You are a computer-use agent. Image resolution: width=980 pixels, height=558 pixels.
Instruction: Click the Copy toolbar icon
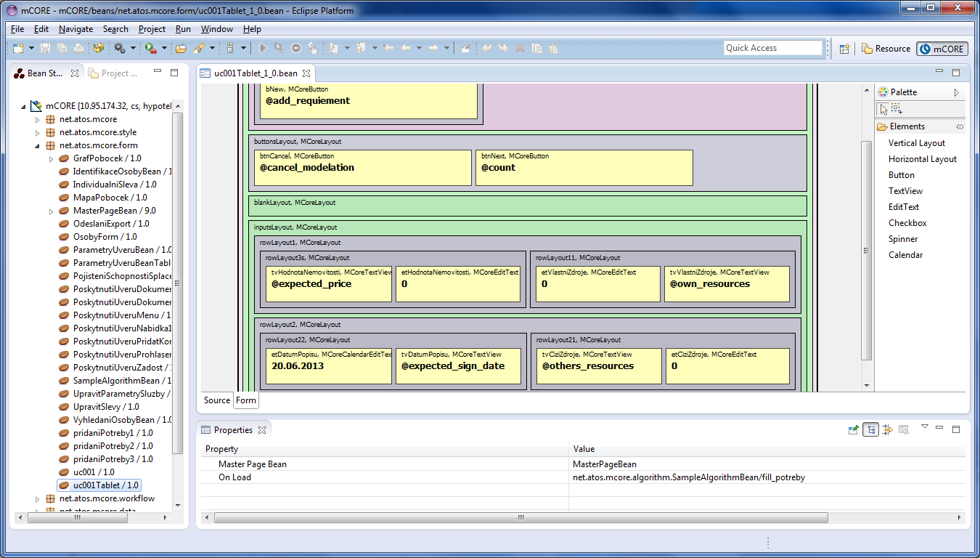(536, 48)
